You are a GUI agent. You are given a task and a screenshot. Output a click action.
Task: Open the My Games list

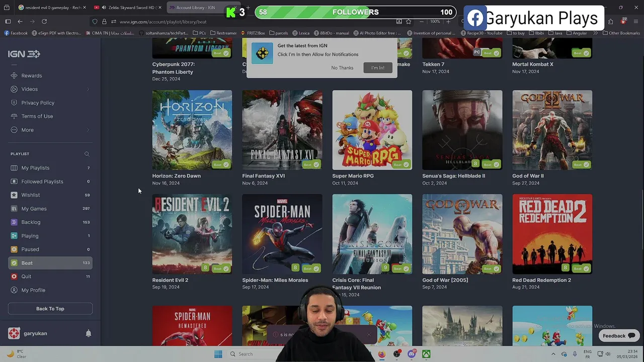[50, 209]
